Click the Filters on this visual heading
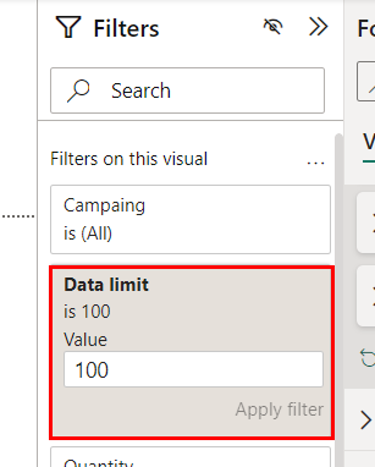Screen dimensions: 375x467 pyautogui.click(x=129, y=159)
